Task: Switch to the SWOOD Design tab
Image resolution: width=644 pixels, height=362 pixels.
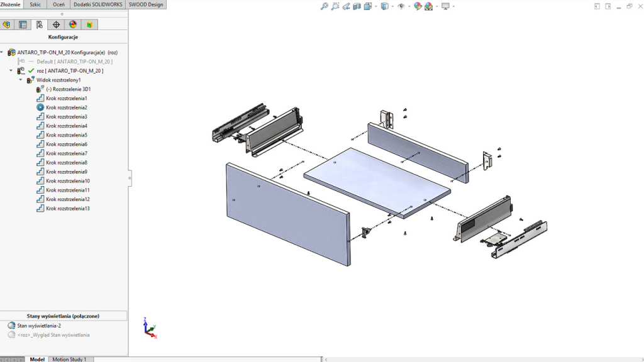Action: tap(147, 4)
